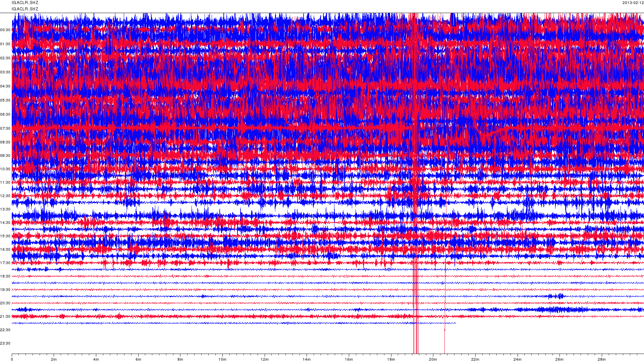Image resolution: width=644 pixels, height=362 pixels.
Task: Select the 02:30 time label
Action: pyautogui.click(x=5, y=58)
